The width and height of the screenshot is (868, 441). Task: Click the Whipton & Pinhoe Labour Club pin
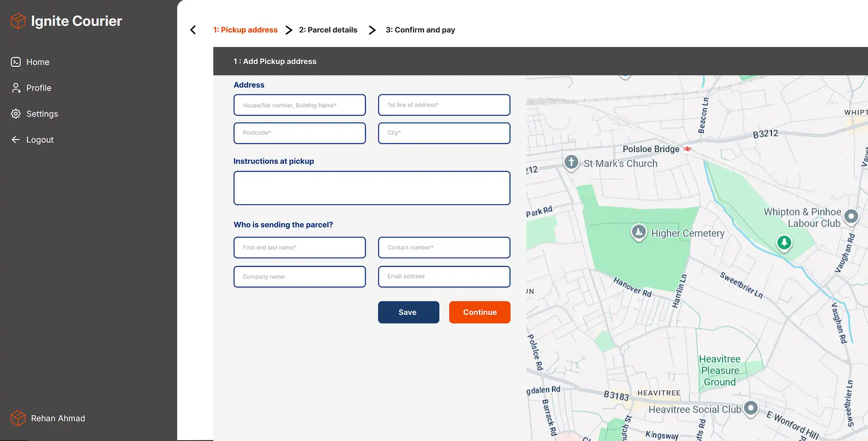pos(851,216)
